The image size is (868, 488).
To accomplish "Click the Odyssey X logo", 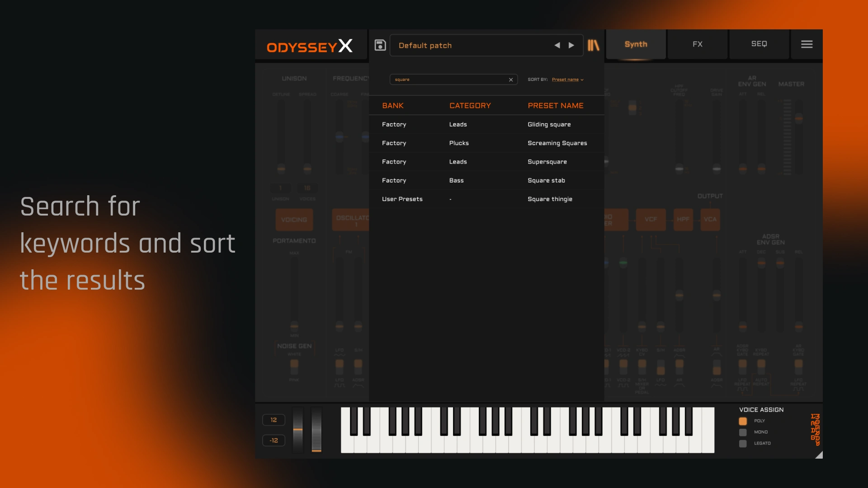I will click(310, 46).
